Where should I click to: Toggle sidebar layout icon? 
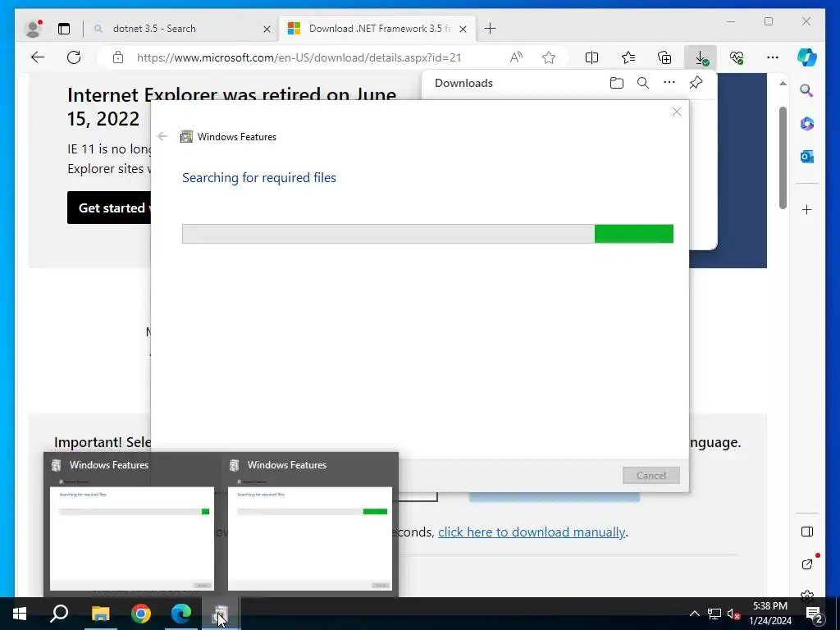tap(807, 532)
